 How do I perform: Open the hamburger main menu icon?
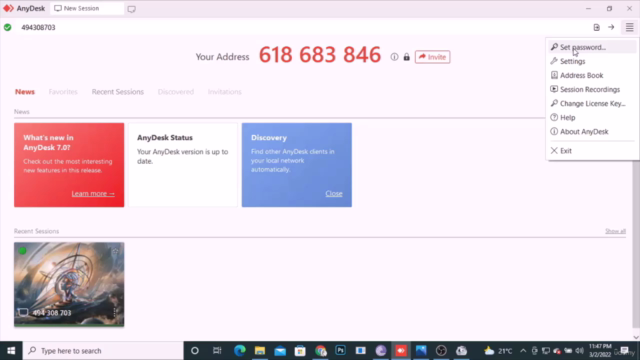click(629, 27)
